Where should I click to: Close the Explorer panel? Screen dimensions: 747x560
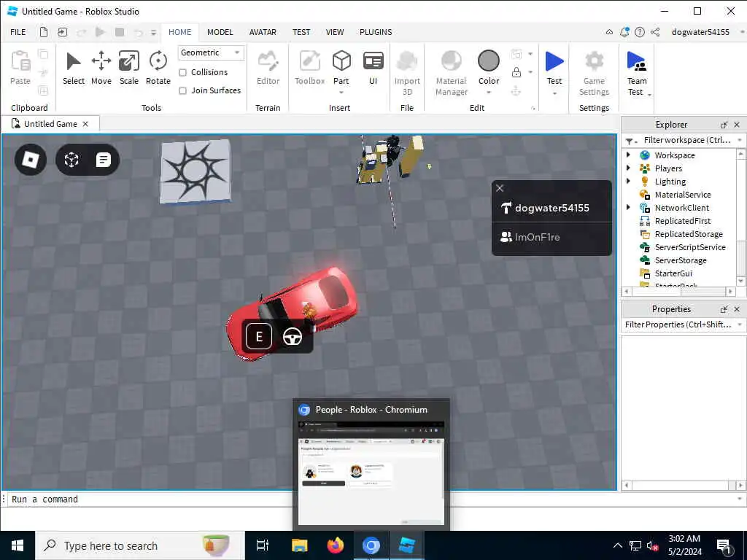(x=737, y=125)
